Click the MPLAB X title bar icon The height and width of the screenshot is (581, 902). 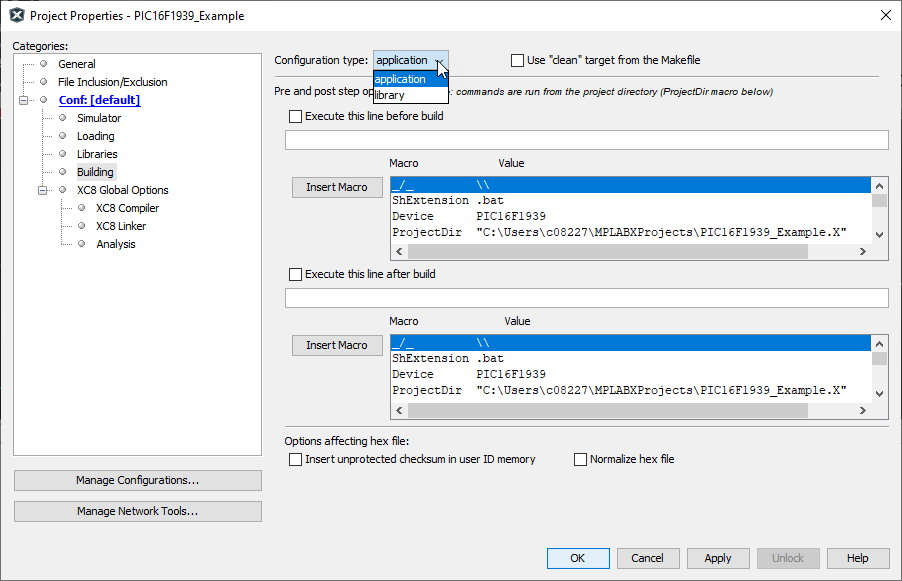(16, 16)
